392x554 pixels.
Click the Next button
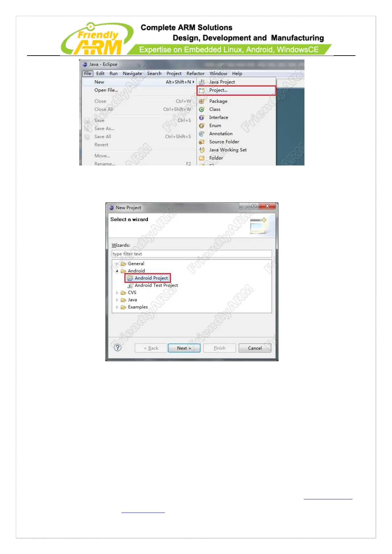coord(184,348)
